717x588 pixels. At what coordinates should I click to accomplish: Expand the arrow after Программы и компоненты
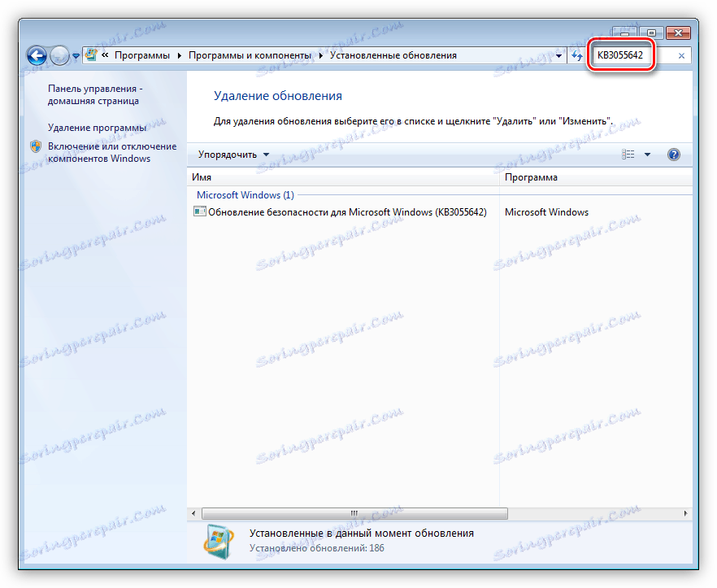321,55
